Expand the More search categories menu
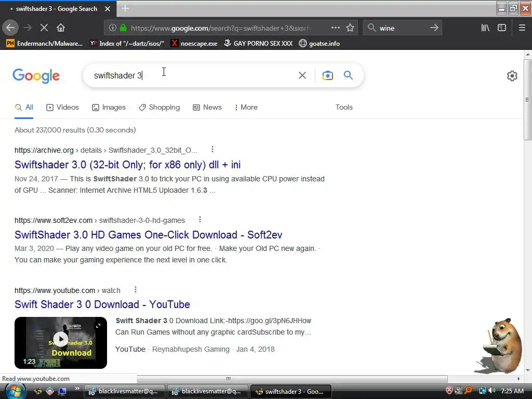This screenshot has width=532, height=399. pos(246,107)
